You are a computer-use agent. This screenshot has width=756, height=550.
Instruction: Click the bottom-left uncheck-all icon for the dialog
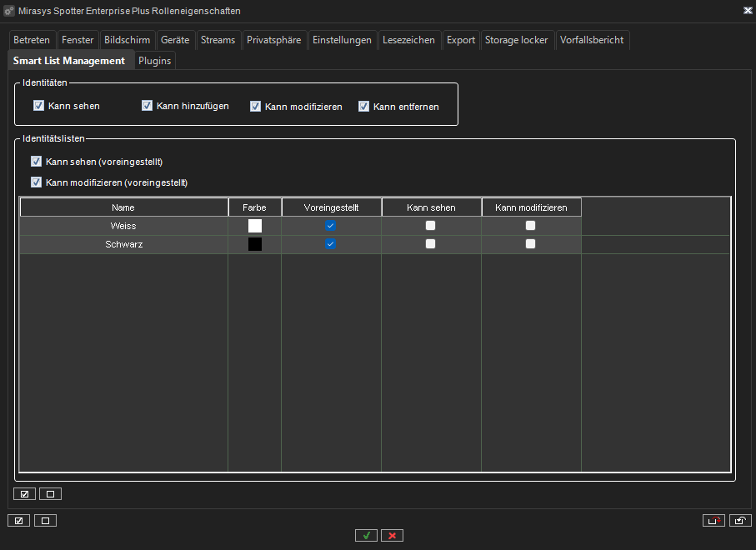45,521
